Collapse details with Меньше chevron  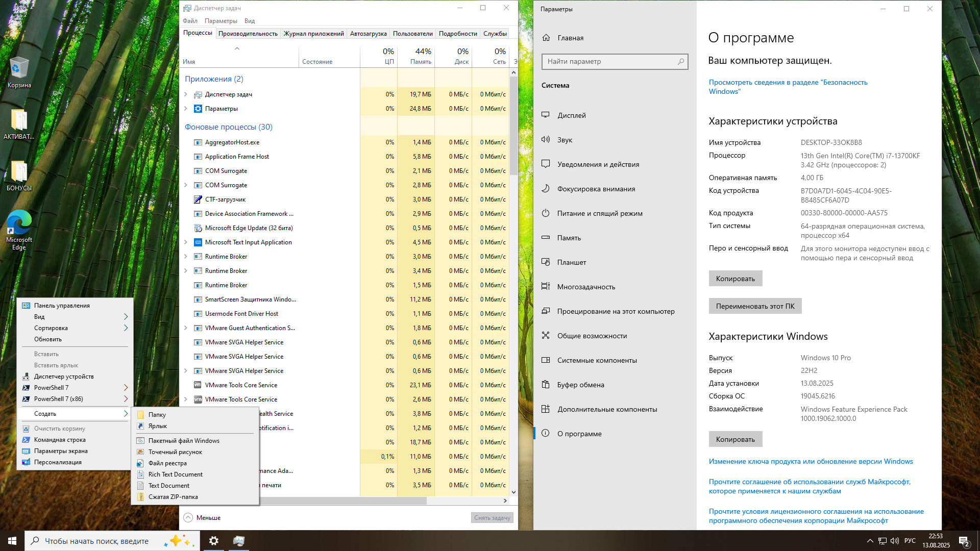coord(188,517)
